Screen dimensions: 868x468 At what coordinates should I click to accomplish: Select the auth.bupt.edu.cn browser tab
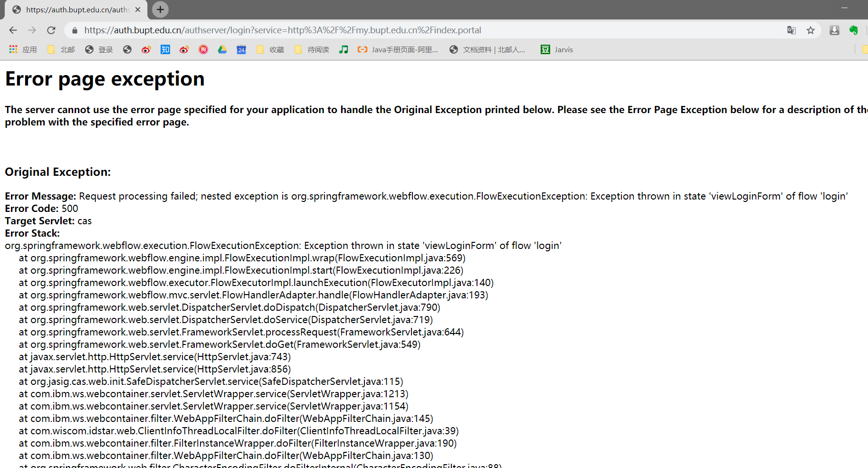pyautogui.click(x=76, y=10)
